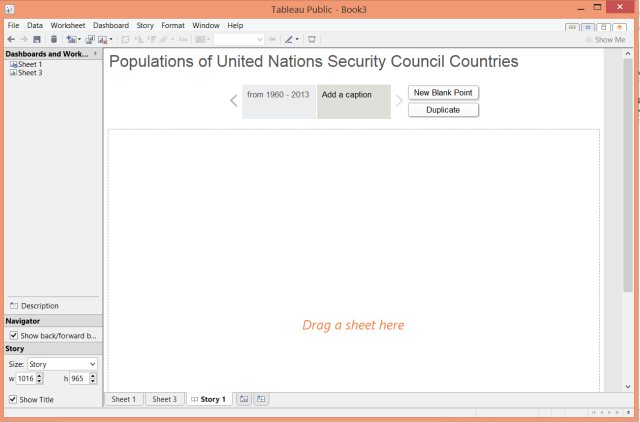Image resolution: width=640 pixels, height=422 pixels.
Task: Select the Story 1 tab
Action: [209, 399]
